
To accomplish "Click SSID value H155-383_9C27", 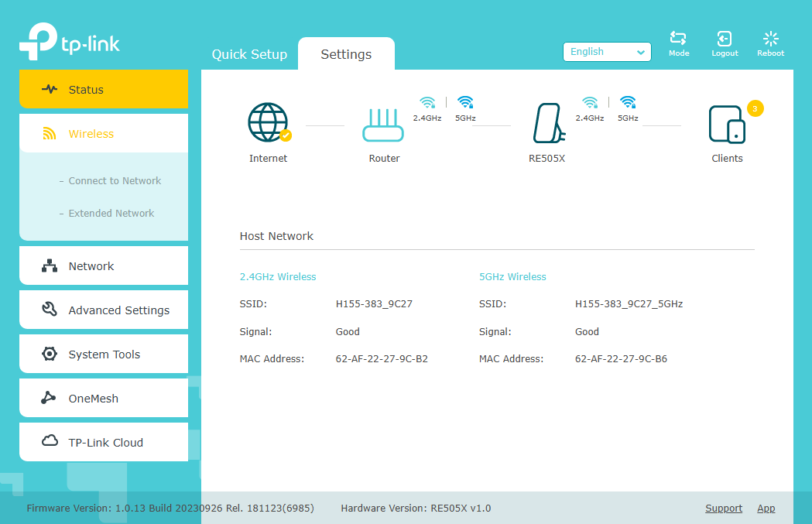I will pyautogui.click(x=374, y=304).
